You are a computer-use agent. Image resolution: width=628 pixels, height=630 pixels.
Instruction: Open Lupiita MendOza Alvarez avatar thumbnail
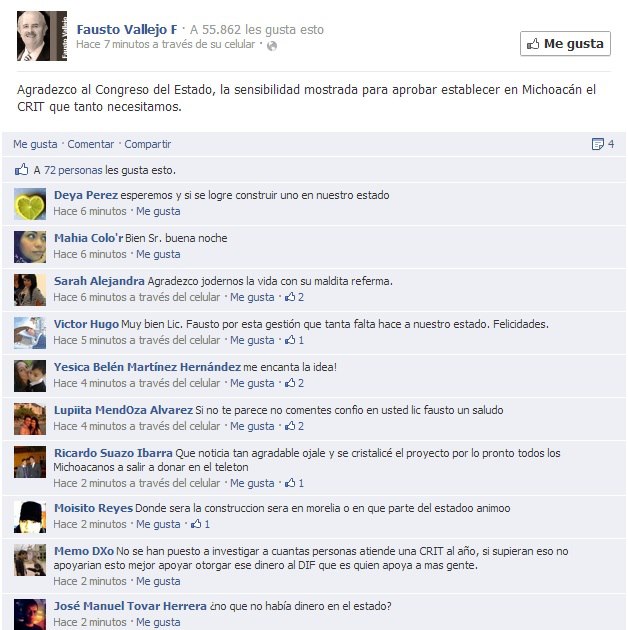[x=30, y=419]
